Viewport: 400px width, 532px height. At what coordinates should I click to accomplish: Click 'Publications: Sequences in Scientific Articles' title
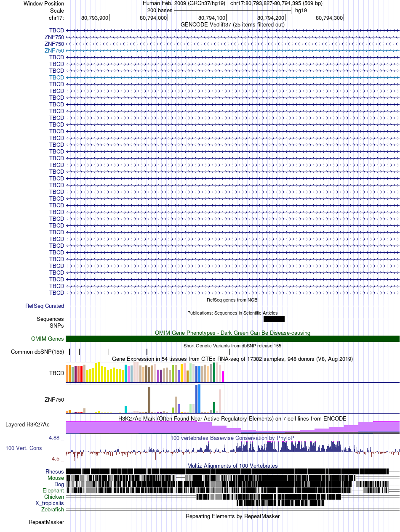(x=232, y=313)
